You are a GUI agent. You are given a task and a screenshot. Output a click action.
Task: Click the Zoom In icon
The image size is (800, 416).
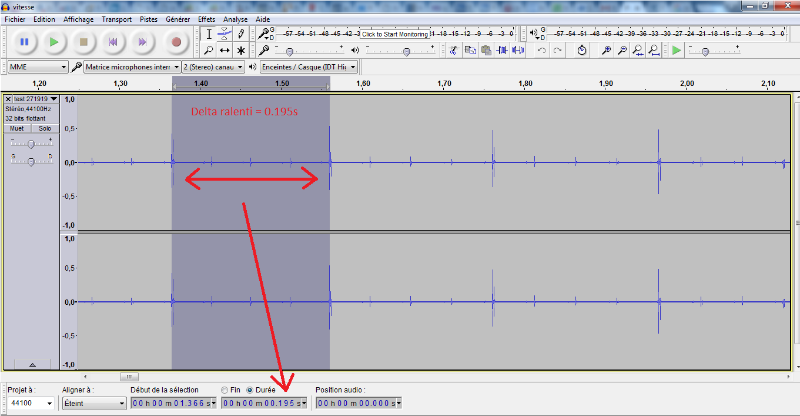click(x=606, y=50)
